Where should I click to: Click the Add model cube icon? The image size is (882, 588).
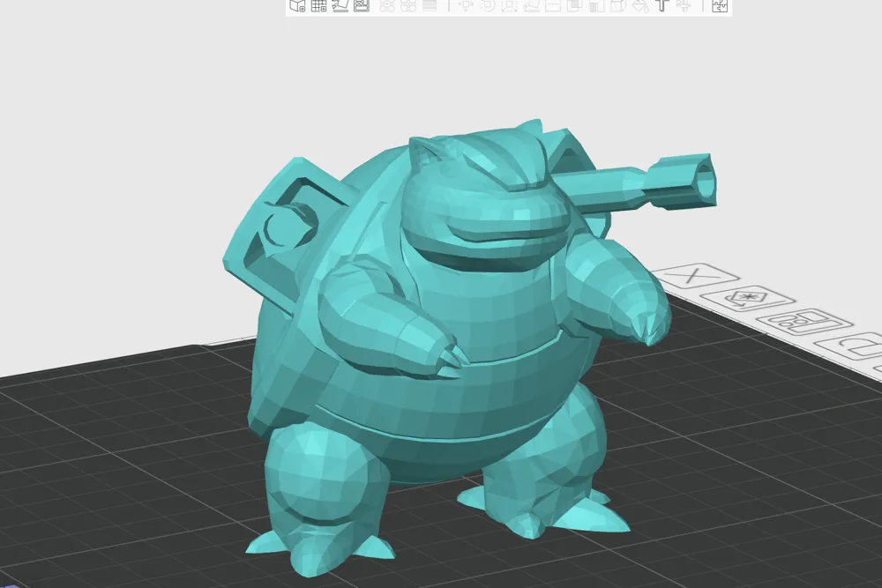(297, 5)
